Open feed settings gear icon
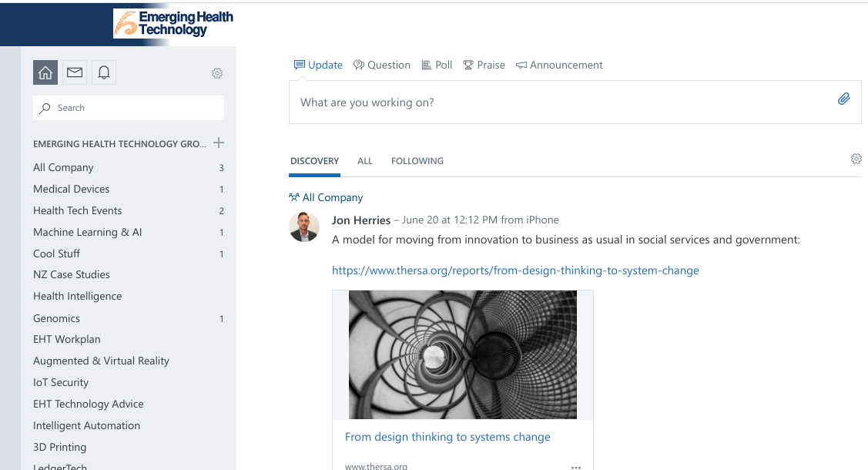 (x=856, y=159)
